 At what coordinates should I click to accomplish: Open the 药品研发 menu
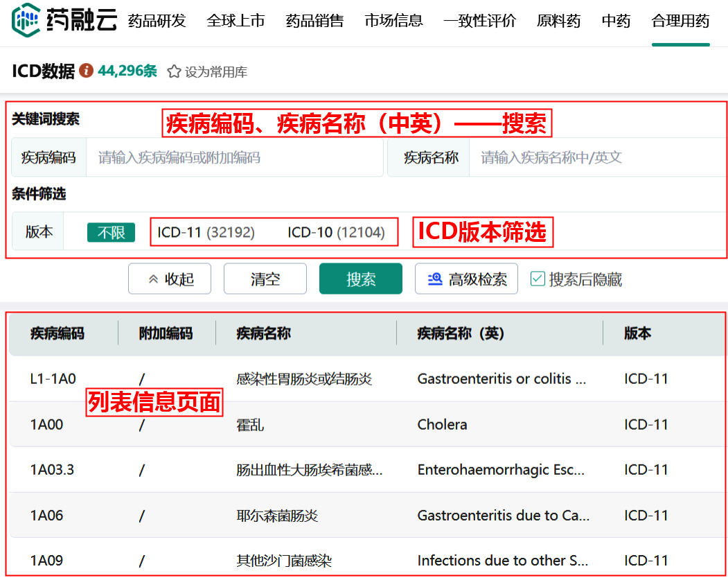coord(157,21)
